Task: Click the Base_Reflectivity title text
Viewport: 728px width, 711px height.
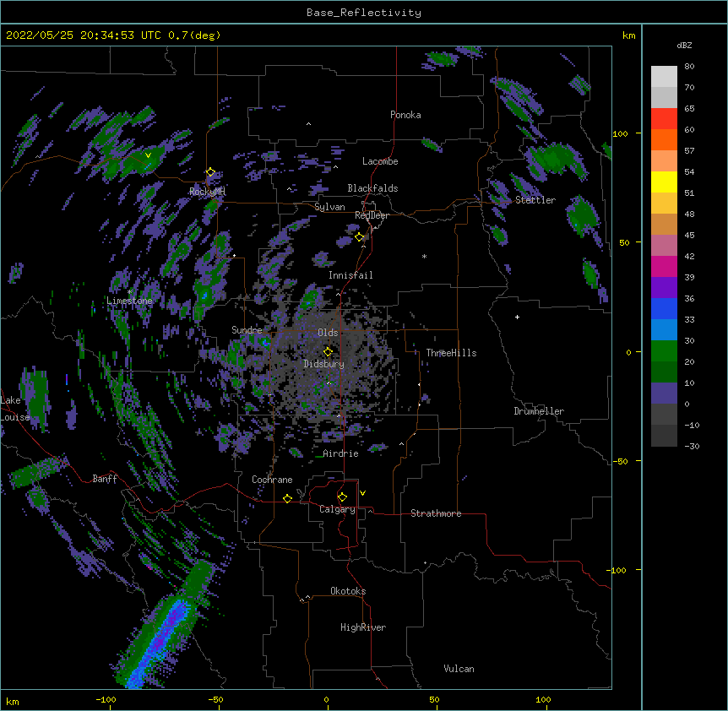Action: click(x=364, y=13)
